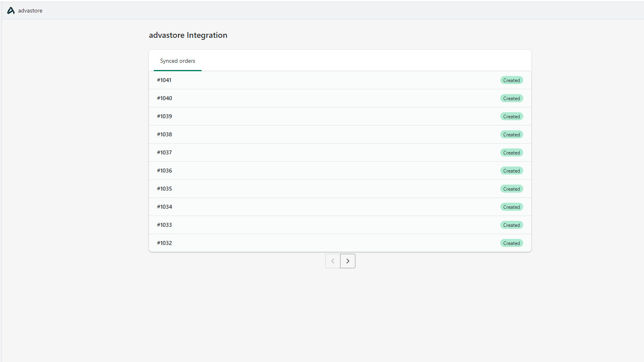The image size is (644, 362).
Task: Click the Created badge for order #1039
Action: pos(512,117)
